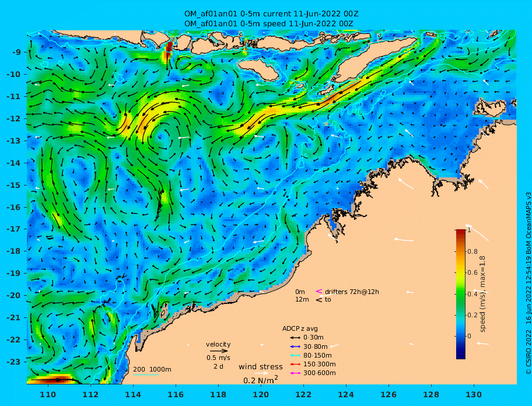532x406 pixels.
Task: Click the cyan 80-150m ADCP arrow symbol
Action: (295, 355)
